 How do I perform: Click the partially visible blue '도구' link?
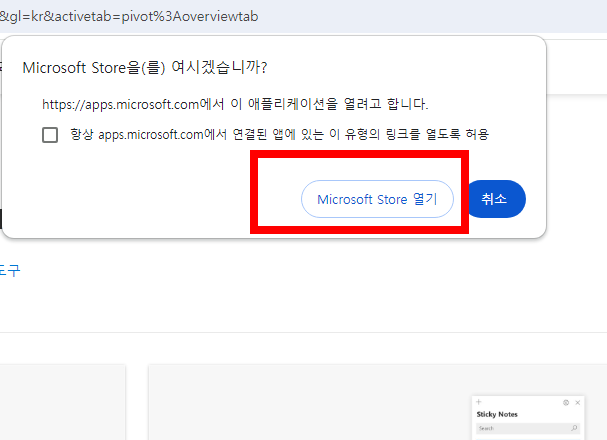coord(10,271)
